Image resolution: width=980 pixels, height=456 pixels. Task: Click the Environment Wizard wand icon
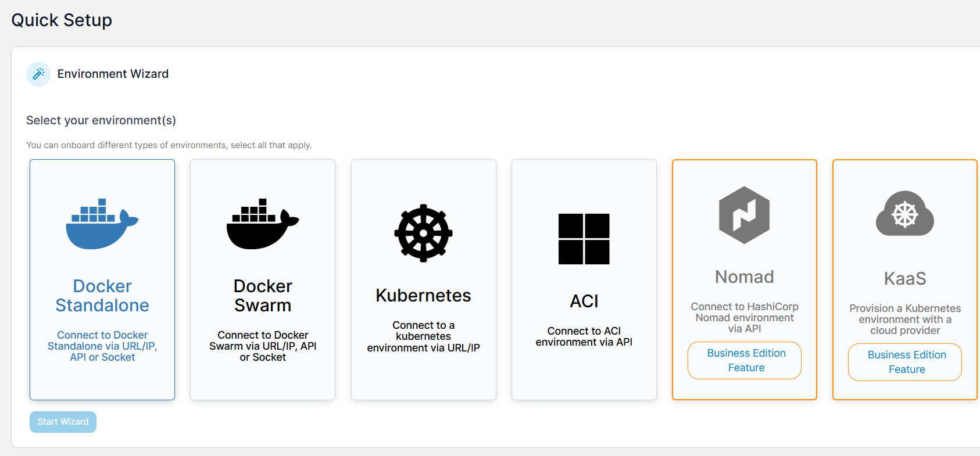pyautogui.click(x=38, y=74)
